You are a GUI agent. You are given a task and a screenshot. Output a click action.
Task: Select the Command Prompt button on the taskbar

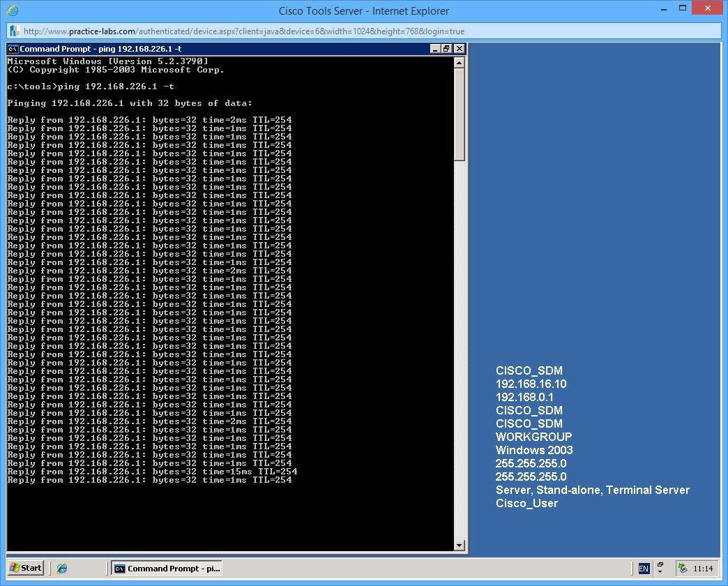166,568
